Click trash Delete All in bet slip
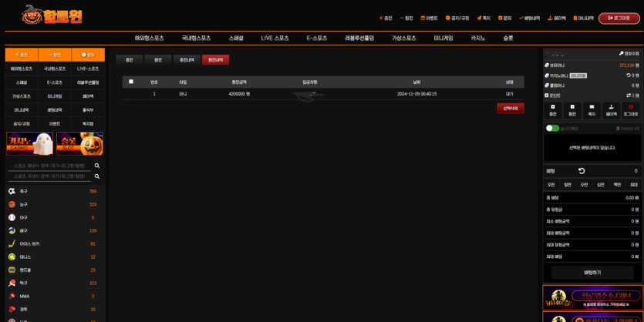 click(x=628, y=129)
